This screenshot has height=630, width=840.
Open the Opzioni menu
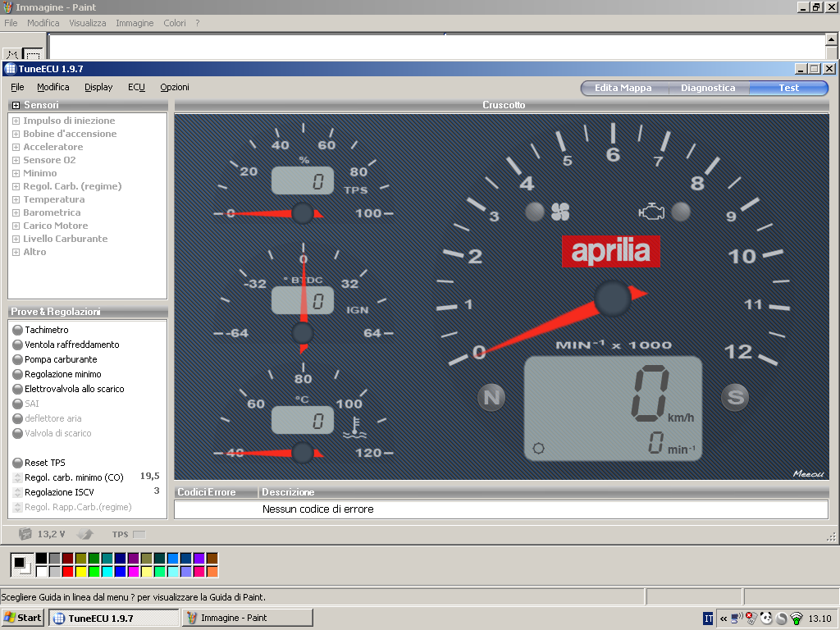(175, 87)
